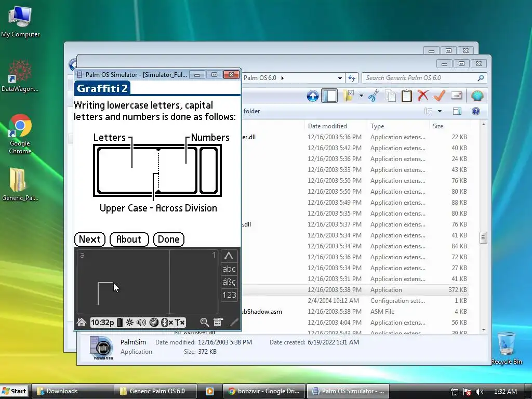
Task: Click the battery icon in the Palm status bar
Action: click(x=119, y=322)
